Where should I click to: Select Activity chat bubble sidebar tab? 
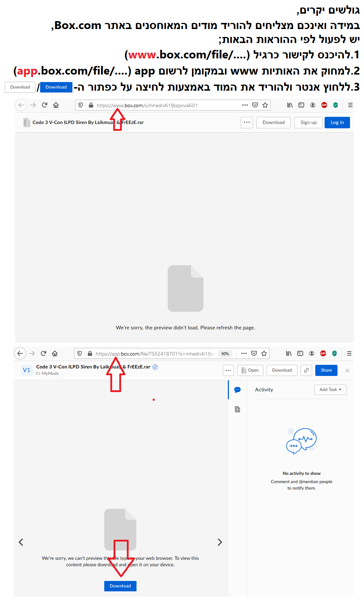click(237, 390)
